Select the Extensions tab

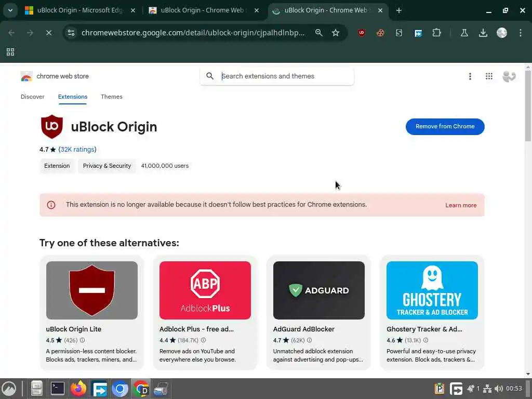[x=73, y=97]
